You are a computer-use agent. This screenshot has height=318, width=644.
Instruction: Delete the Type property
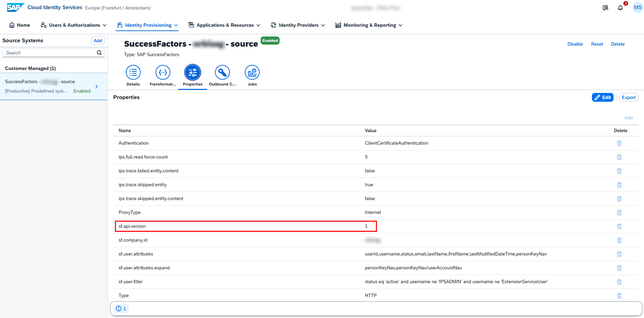pyautogui.click(x=619, y=296)
